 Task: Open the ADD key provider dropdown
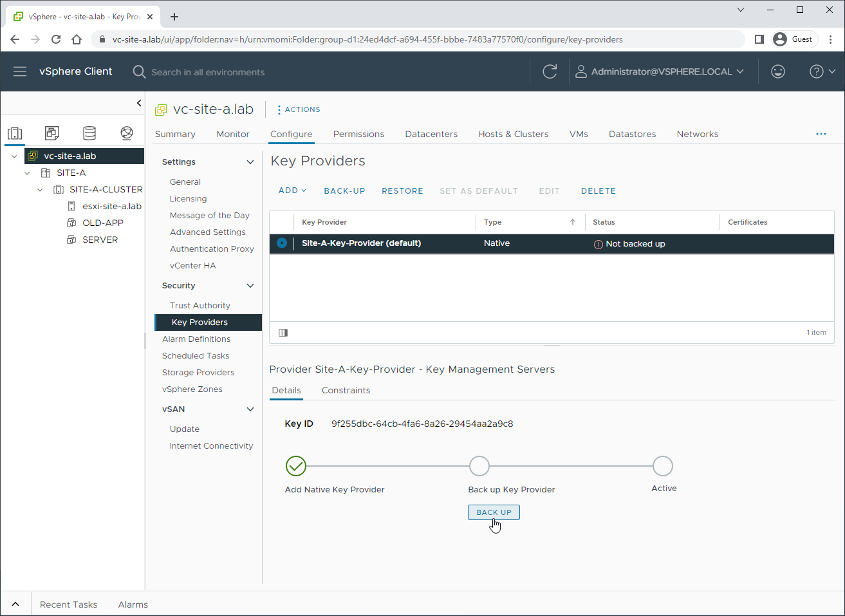point(292,191)
